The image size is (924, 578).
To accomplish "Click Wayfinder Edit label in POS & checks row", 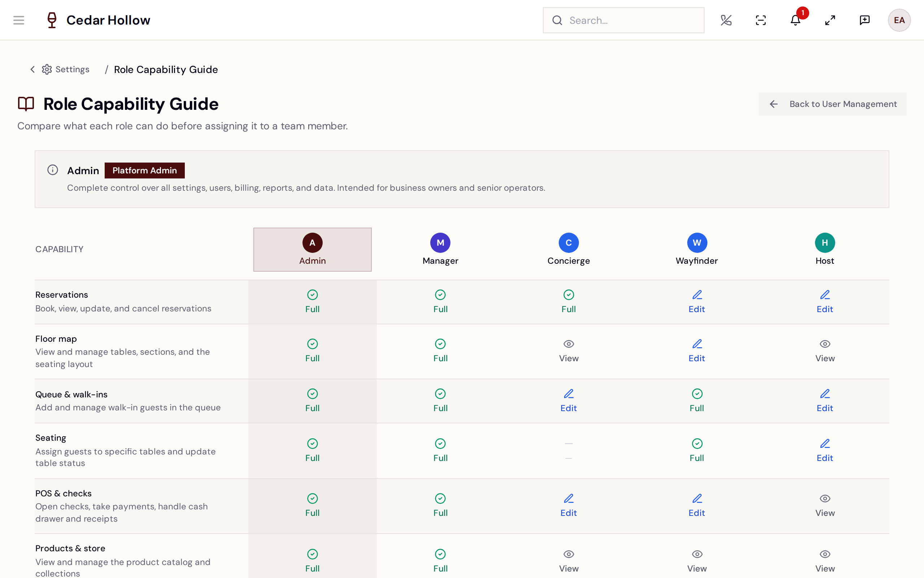I will pyautogui.click(x=697, y=513).
